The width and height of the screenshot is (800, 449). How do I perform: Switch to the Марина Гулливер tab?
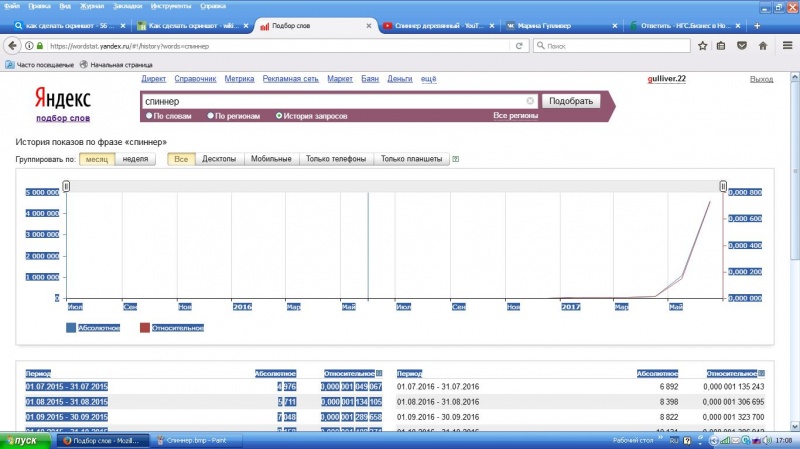point(561,26)
